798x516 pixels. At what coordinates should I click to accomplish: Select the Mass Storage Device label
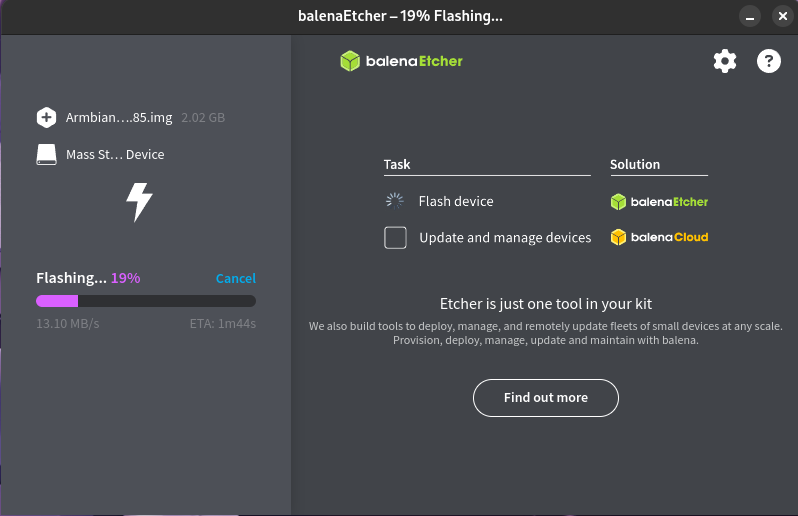click(x=115, y=154)
